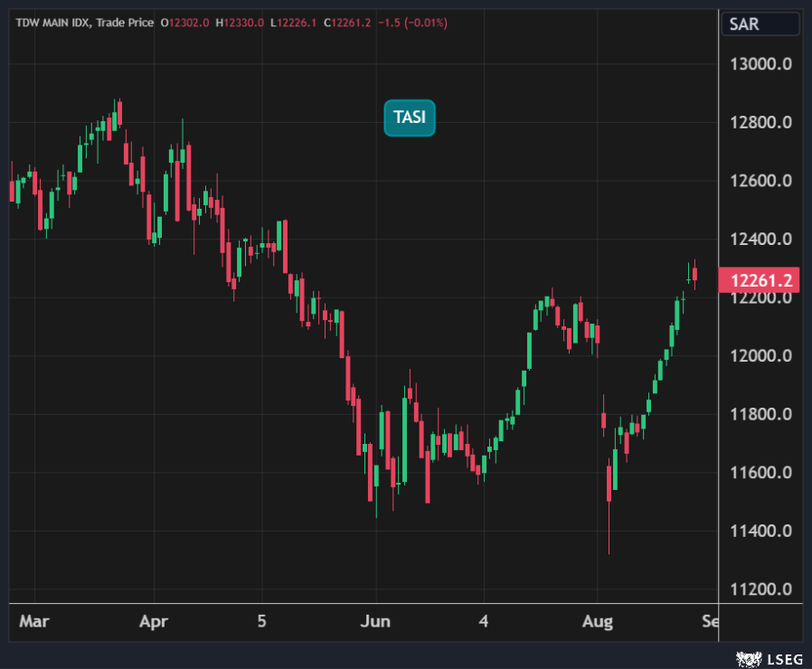Click the 13000.0 price axis label

760,64
